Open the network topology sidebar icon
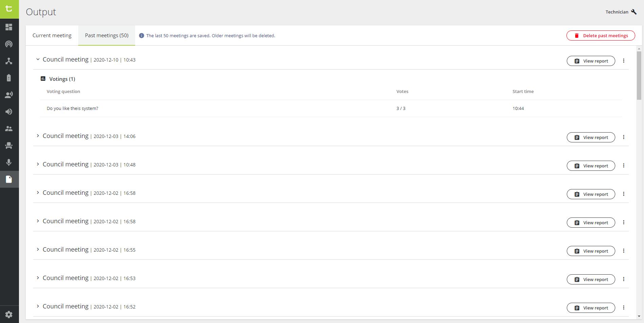The image size is (644, 323). click(x=9, y=61)
